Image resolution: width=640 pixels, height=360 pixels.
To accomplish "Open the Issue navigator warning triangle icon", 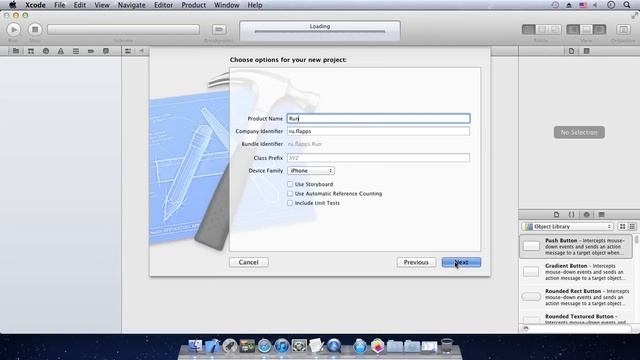I will click(x=61, y=51).
